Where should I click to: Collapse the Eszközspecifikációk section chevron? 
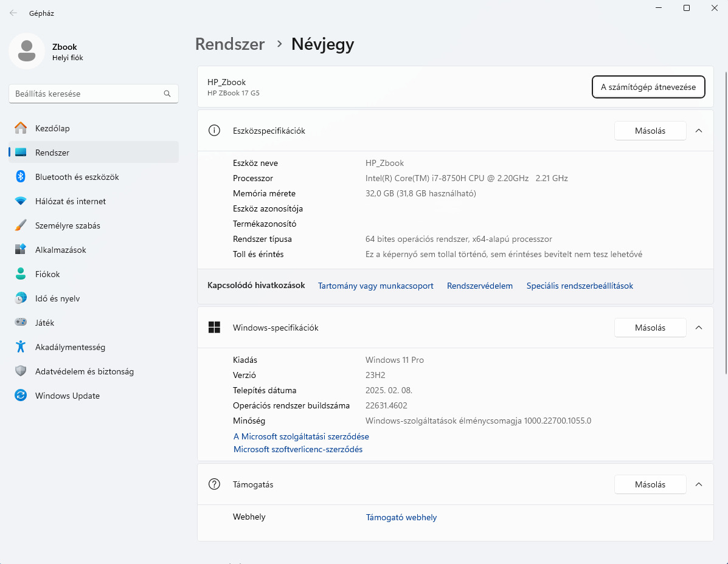(699, 131)
